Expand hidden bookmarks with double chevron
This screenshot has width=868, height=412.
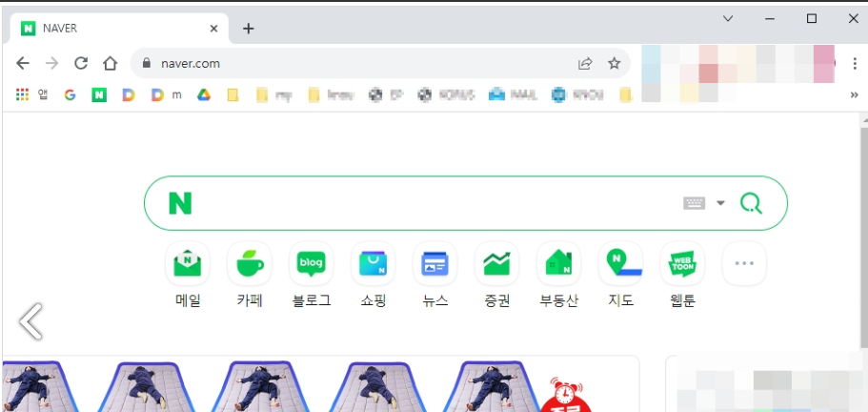pyautogui.click(x=854, y=95)
